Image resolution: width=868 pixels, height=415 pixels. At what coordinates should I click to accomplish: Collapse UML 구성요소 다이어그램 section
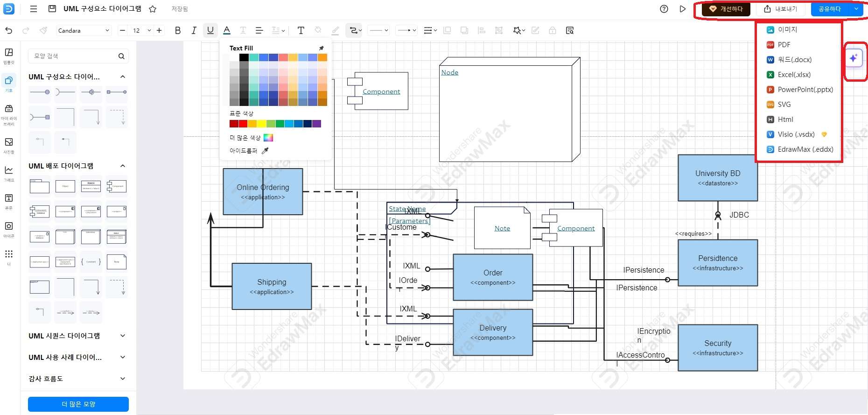[x=123, y=77]
